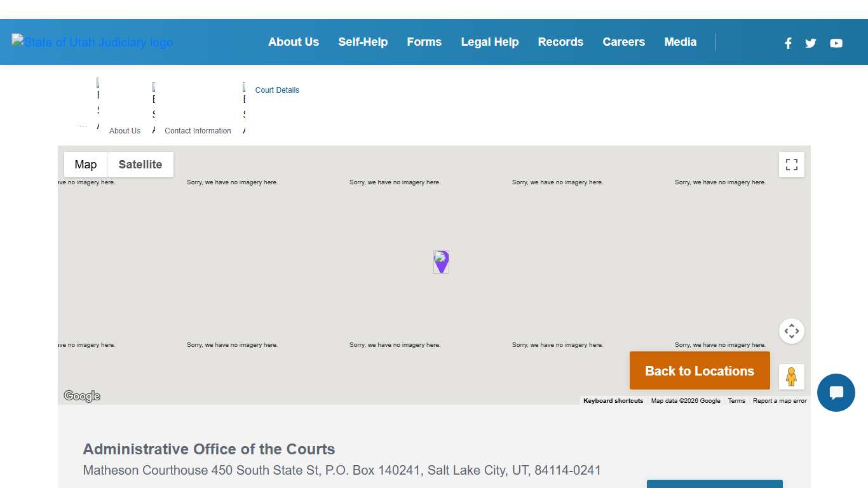Open Facebook via the header social icon
868x488 pixels.
point(788,43)
